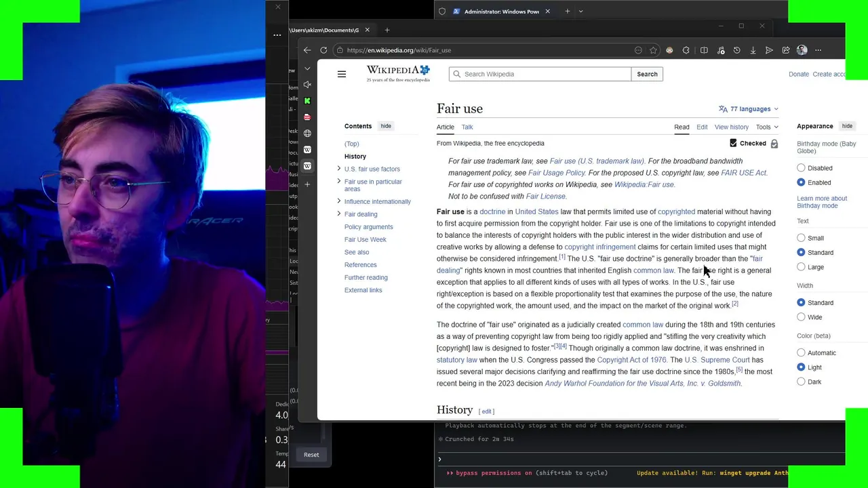Open the Donate link

[x=799, y=74]
